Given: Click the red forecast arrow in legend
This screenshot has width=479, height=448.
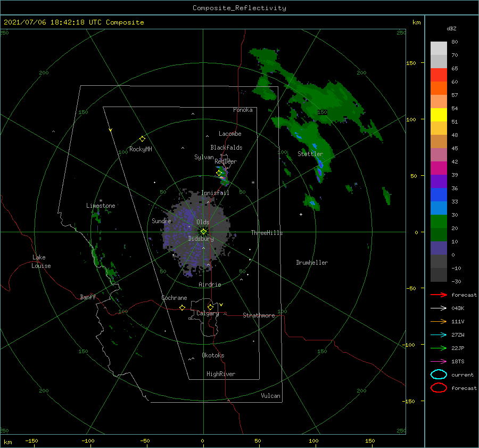Looking at the screenshot, I should pos(439,295).
